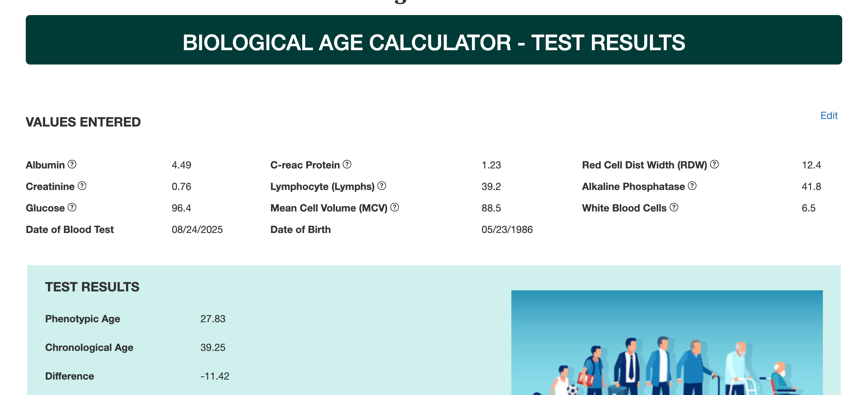Screen dimensions: 868x395
Task: Click the Edit link for entered values
Action: (x=829, y=115)
